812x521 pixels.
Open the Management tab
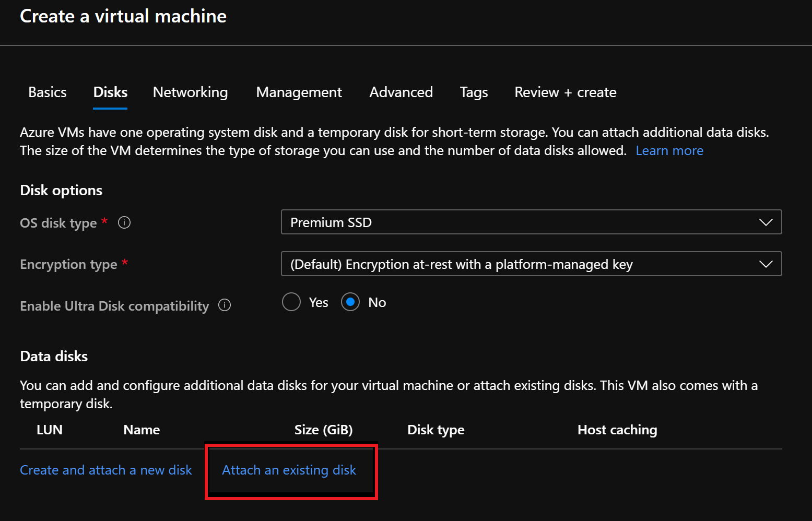tap(299, 92)
